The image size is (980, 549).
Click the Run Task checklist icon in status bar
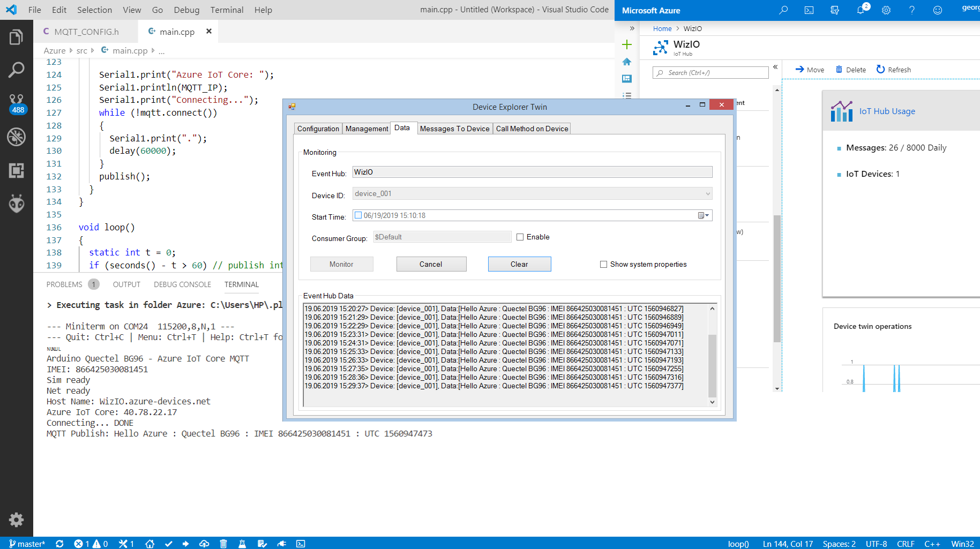pyautogui.click(x=262, y=544)
